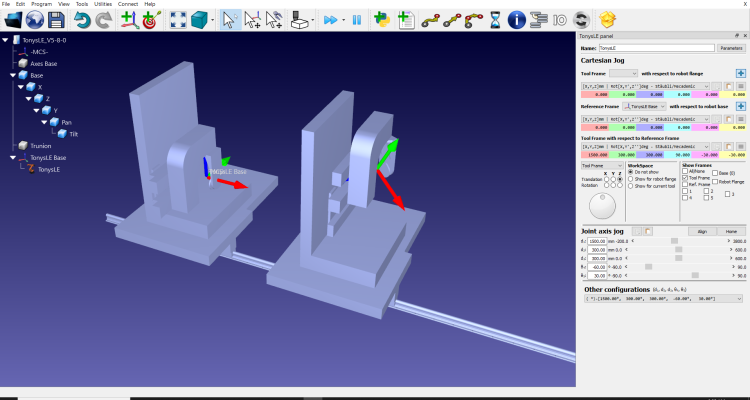
Task: Click the Align button
Action: tap(702, 232)
